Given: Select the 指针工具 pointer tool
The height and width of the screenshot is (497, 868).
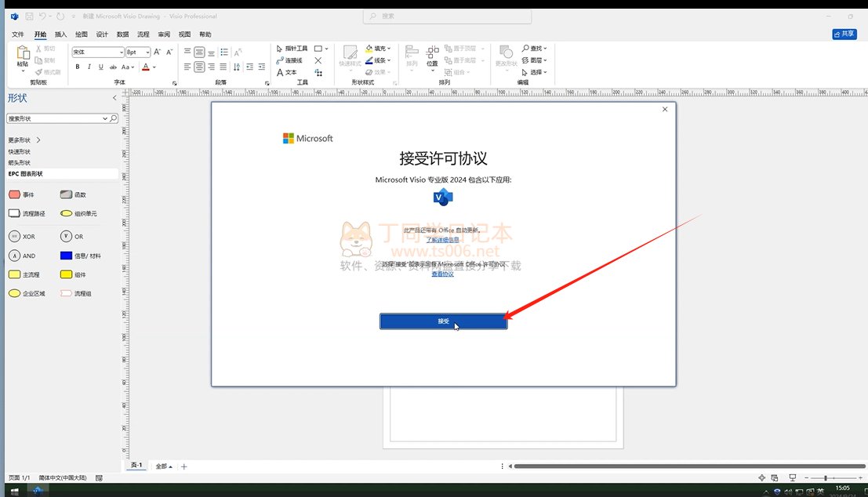Looking at the screenshot, I should coord(292,49).
